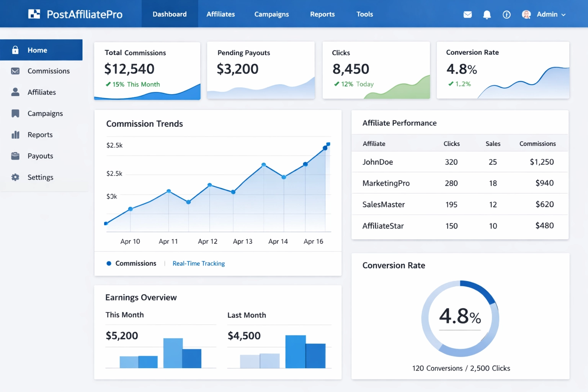The image size is (588, 392).
Task: Open the Reports bar chart icon
Action: pyautogui.click(x=15, y=134)
